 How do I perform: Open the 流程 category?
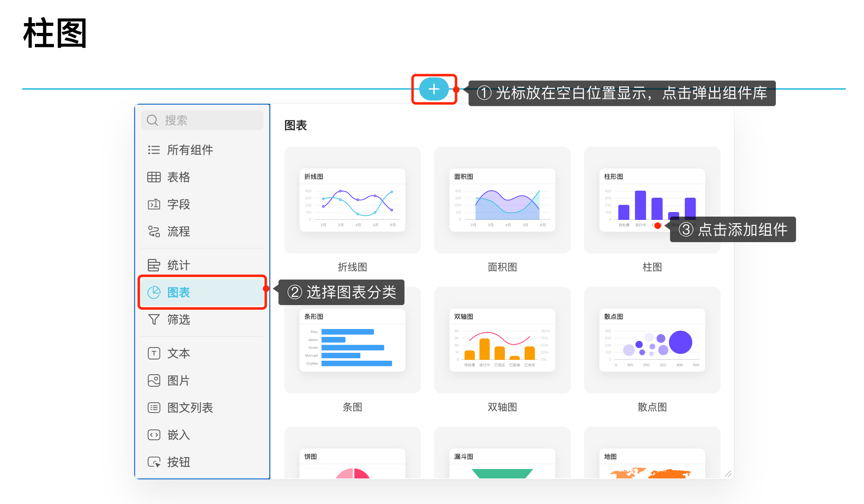point(179,231)
